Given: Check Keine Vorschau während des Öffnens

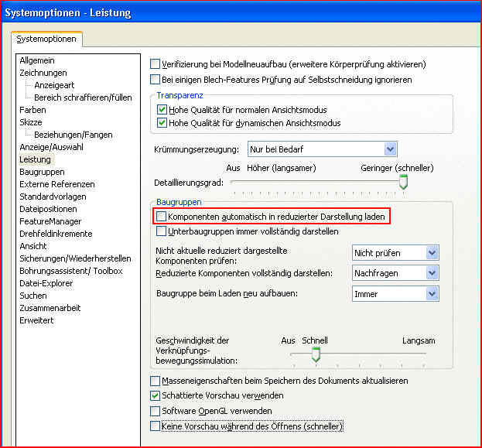Looking at the screenshot, I should pyautogui.click(x=155, y=426).
